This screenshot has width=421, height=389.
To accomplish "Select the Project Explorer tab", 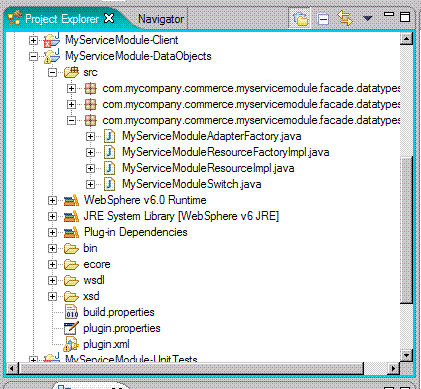I will [62, 19].
